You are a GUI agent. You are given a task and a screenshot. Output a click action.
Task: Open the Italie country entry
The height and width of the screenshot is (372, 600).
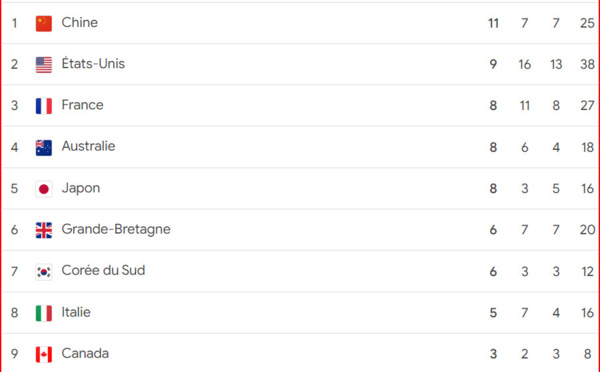coord(76,312)
